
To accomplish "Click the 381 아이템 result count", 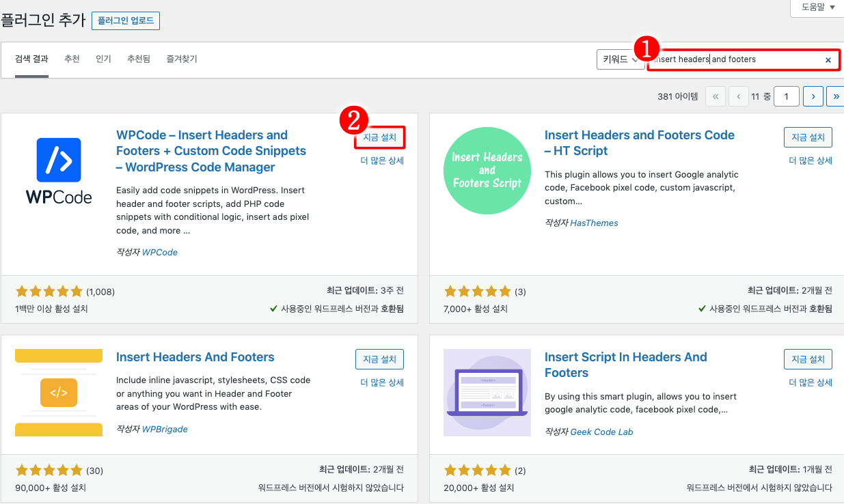I will (x=678, y=97).
